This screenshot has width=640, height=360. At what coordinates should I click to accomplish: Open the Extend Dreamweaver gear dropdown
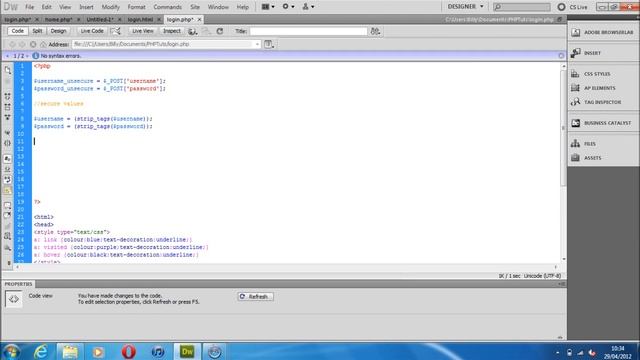288,7
